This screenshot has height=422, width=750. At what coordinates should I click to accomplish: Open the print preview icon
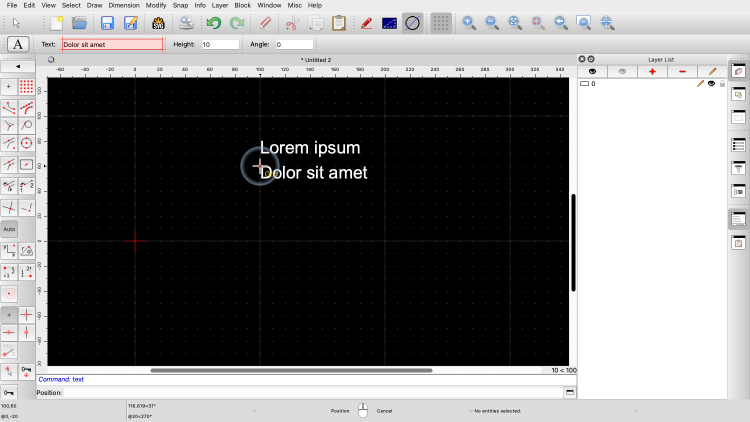coord(186,23)
